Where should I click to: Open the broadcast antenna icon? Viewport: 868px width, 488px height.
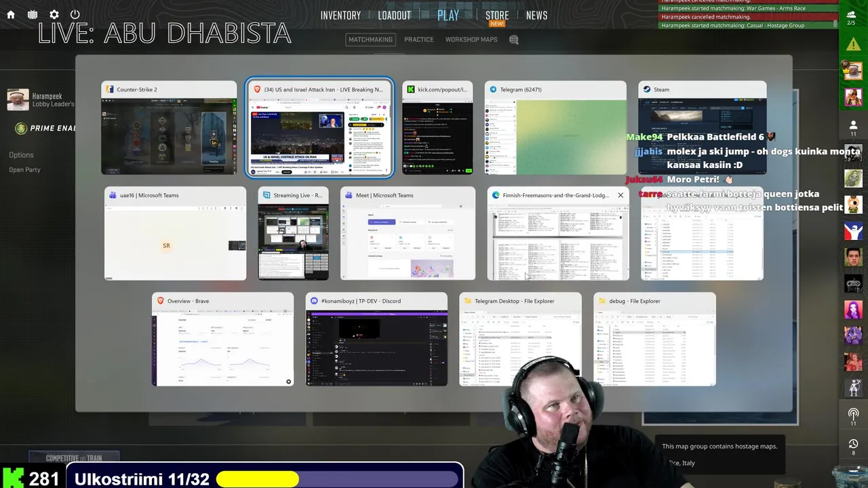tap(853, 415)
